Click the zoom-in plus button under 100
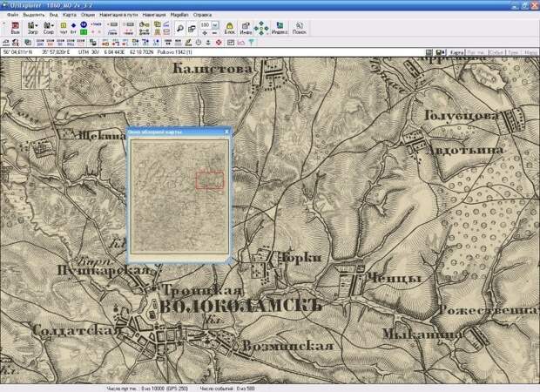 (205, 33)
